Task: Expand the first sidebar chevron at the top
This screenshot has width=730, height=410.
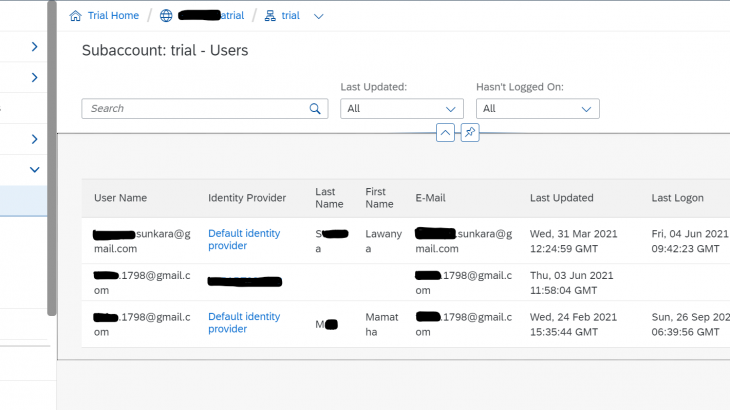Action: pos(34,47)
